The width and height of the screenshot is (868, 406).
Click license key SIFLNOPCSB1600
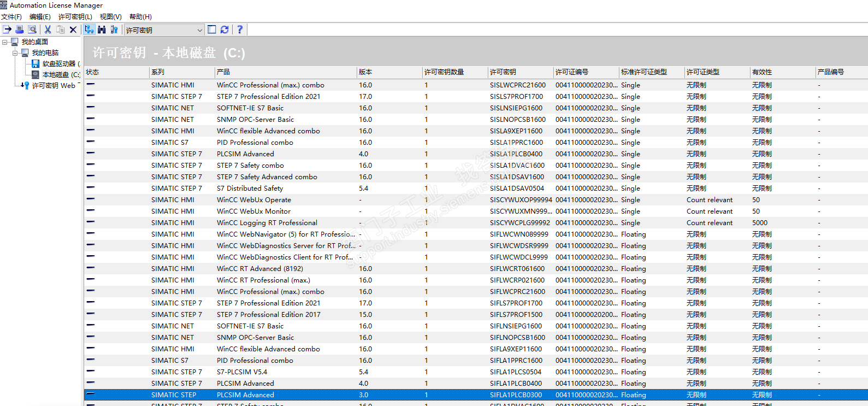[518, 338]
